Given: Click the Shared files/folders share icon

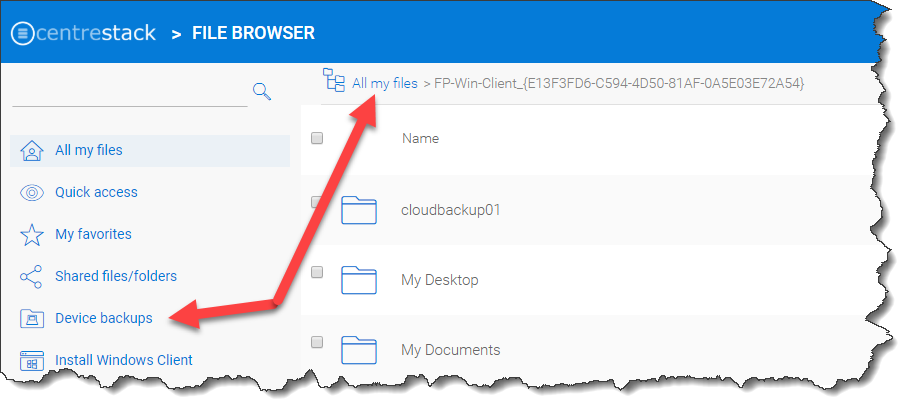Looking at the screenshot, I should 31,276.
